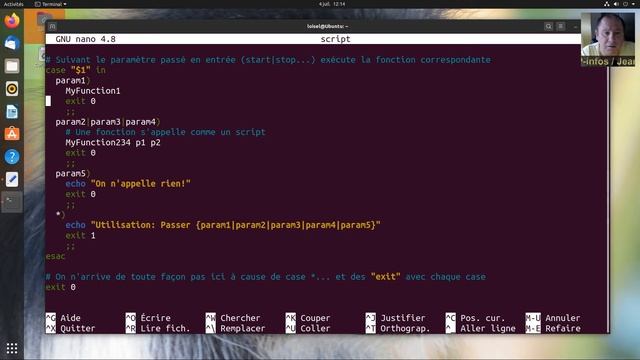This screenshot has height=360, width=640.
Task: Click the terminal search icon
Action: click(548, 26)
